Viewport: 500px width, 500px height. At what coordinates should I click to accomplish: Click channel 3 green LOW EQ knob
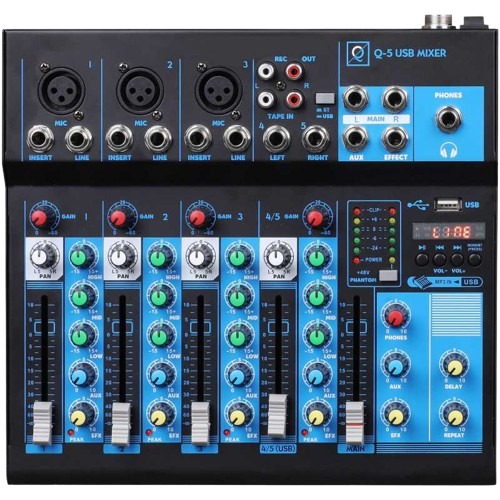click(237, 336)
